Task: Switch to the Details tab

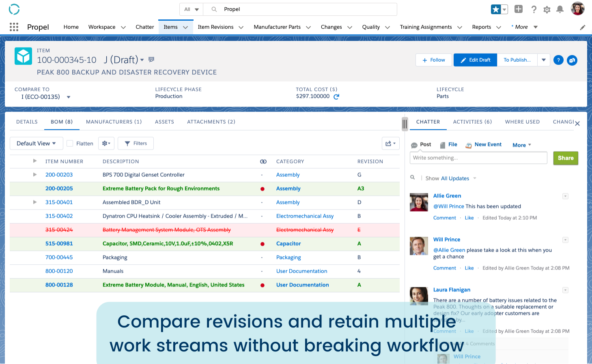Action: pyautogui.click(x=27, y=122)
